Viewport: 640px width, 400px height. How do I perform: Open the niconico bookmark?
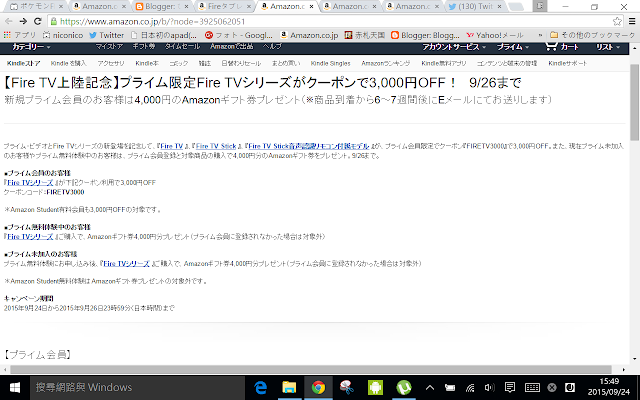(63, 35)
